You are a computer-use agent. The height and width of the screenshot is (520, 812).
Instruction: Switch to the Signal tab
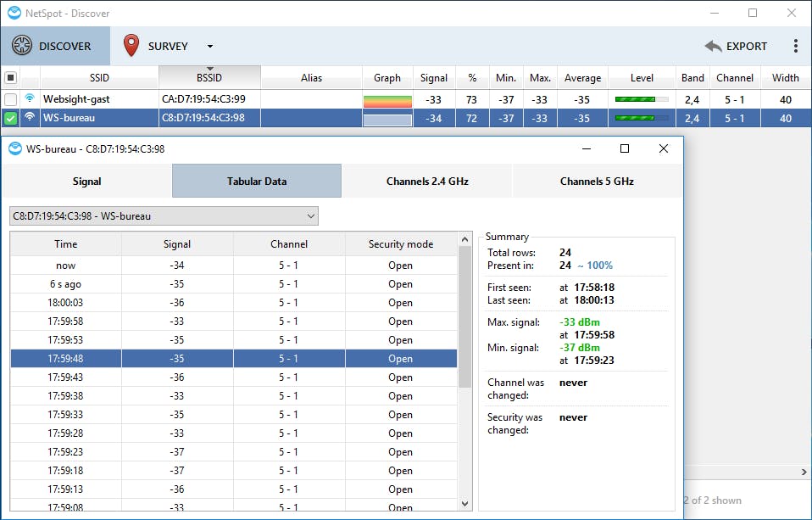pos(86,181)
